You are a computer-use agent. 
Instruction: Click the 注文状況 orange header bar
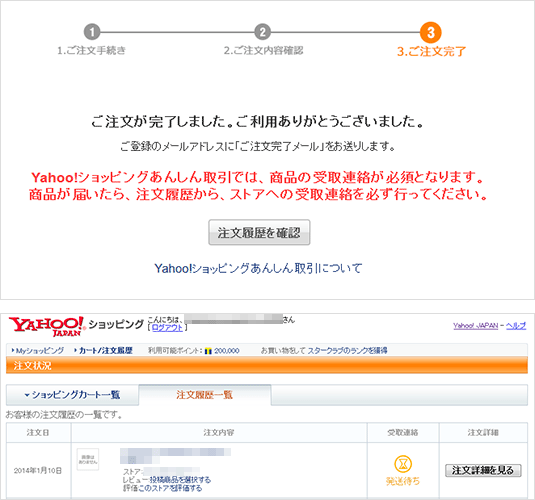pos(267,366)
